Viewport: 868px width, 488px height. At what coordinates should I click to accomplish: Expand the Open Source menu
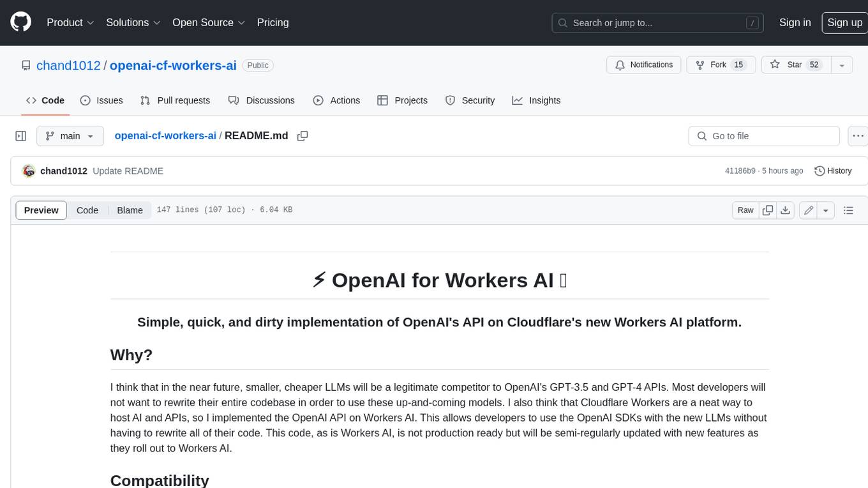209,22
